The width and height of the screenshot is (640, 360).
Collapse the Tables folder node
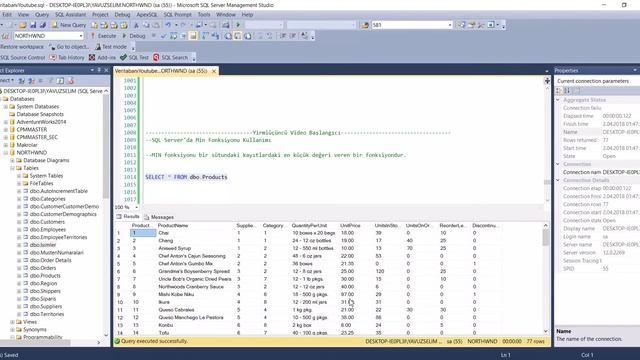12,168
